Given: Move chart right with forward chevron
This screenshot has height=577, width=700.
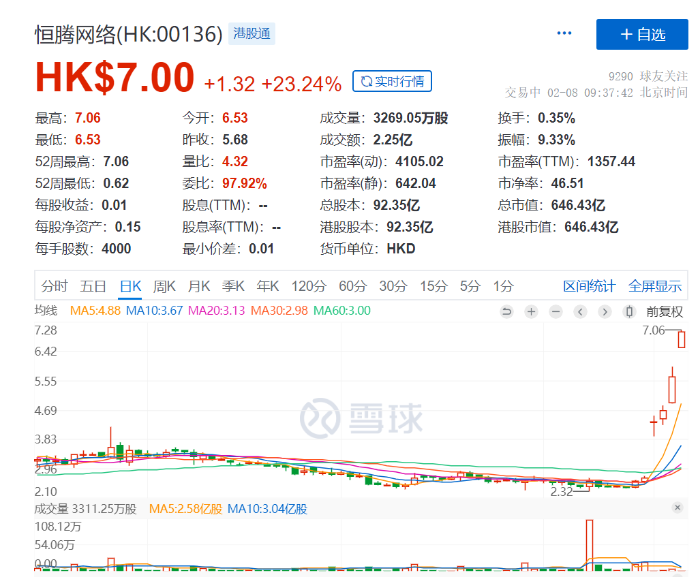Looking at the screenshot, I should (605, 311).
